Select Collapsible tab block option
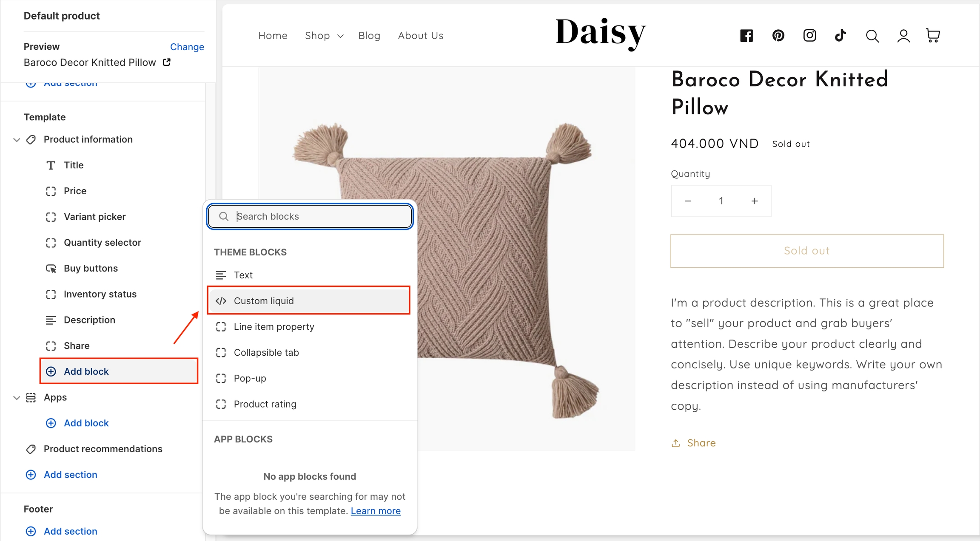This screenshot has width=980, height=541. pos(266,353)
